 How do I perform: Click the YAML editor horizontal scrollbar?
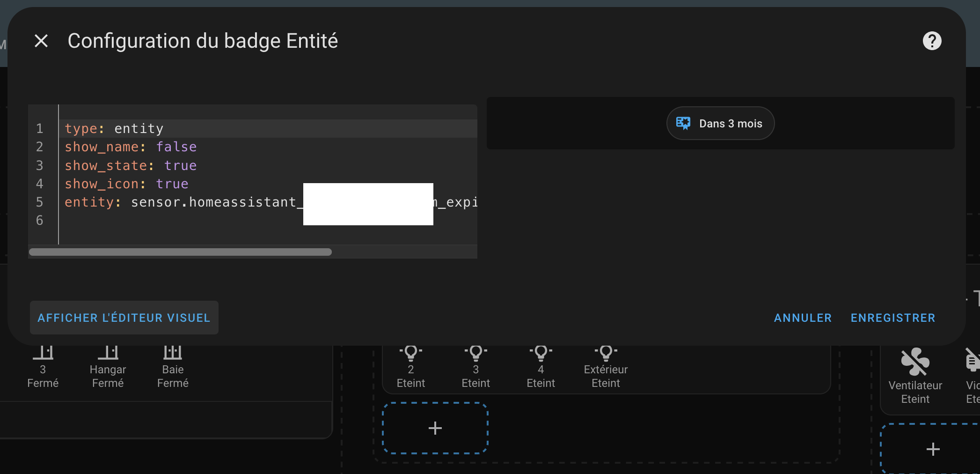(x=180, y=252)
